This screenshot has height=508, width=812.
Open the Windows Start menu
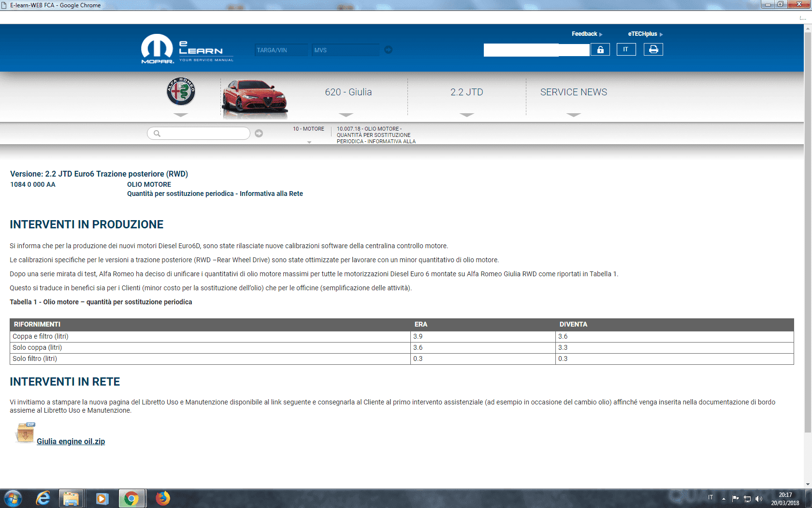(x=13, y=498)
